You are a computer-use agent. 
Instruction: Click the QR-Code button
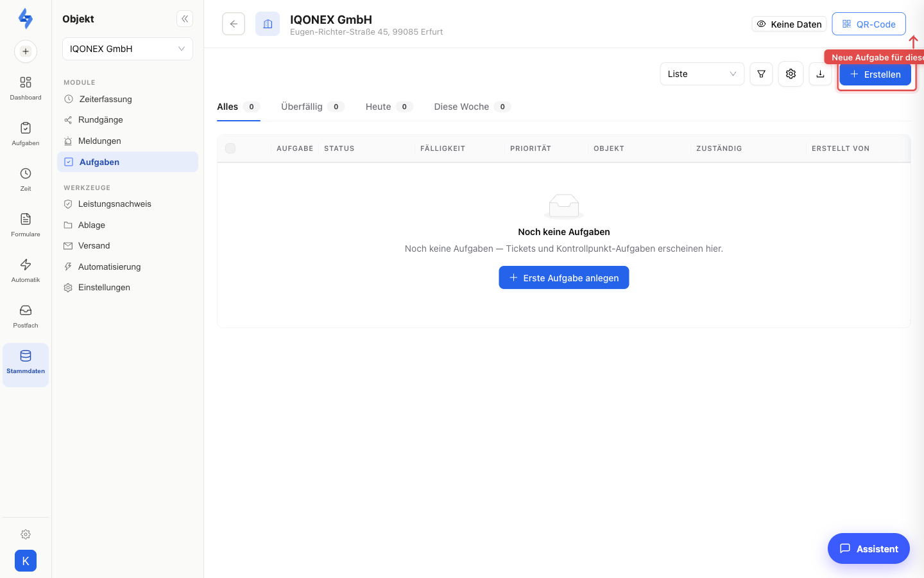pyautogui.click(x=869, y=24)
